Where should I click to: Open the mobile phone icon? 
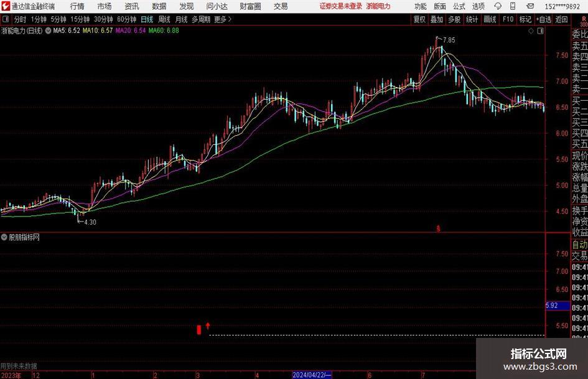coord(513,6)
